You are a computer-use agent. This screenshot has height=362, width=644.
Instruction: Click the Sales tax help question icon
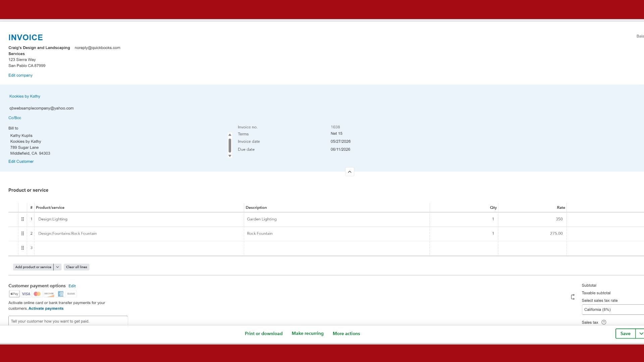coord(604,322)
